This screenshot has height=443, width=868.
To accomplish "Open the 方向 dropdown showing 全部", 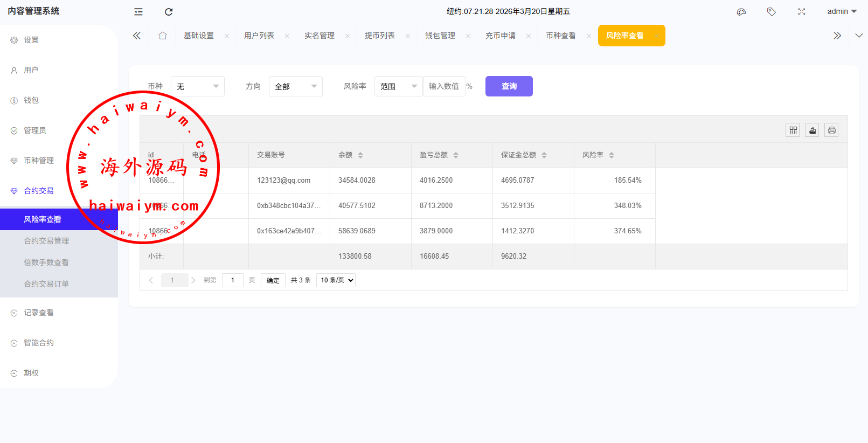I will coord(295,86).
